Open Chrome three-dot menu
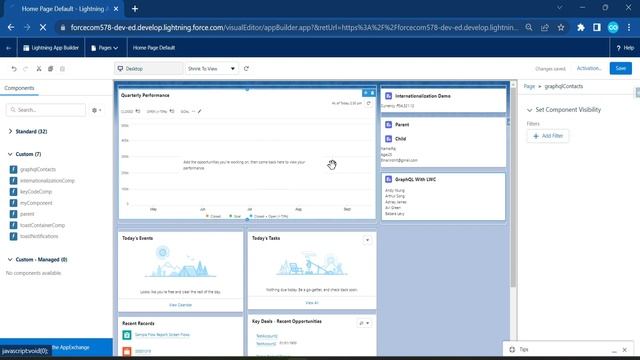Screen dimensions: 640x360 (629, 27)
